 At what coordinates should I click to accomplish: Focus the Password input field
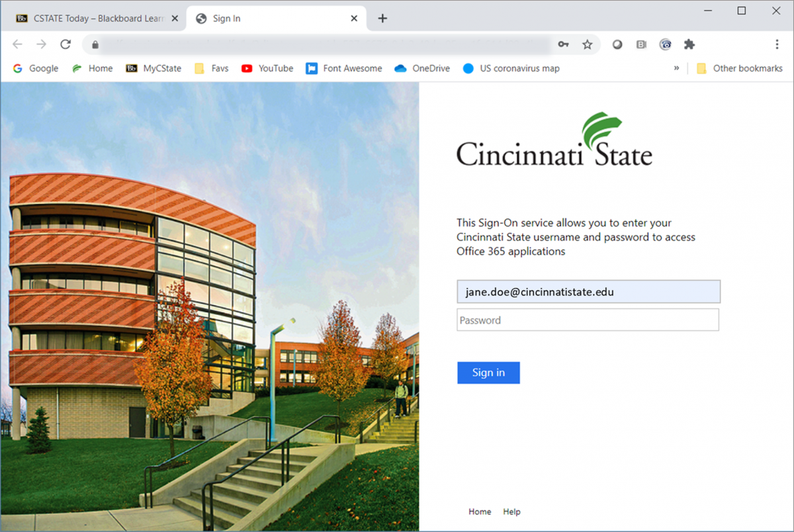coord(588,320)
